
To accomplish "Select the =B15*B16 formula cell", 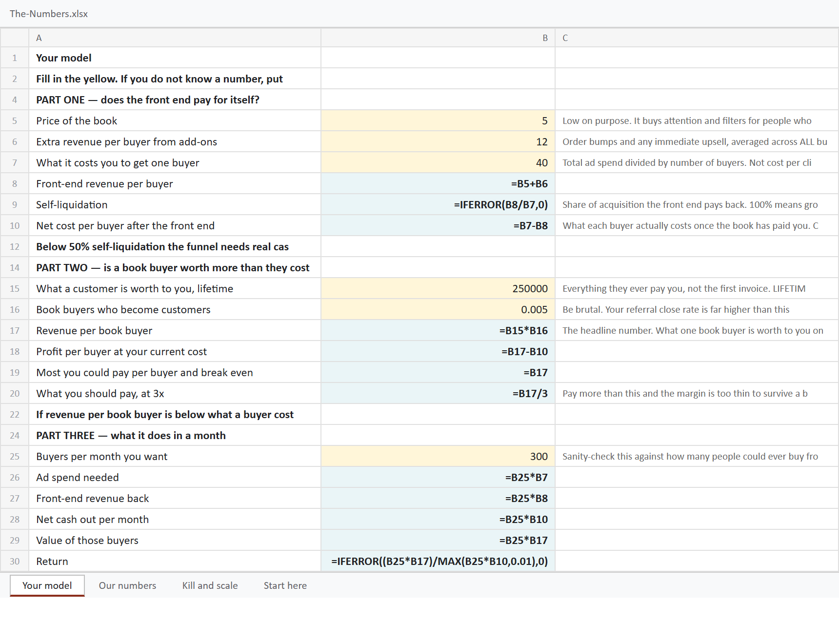I will (x=438, y=330).
